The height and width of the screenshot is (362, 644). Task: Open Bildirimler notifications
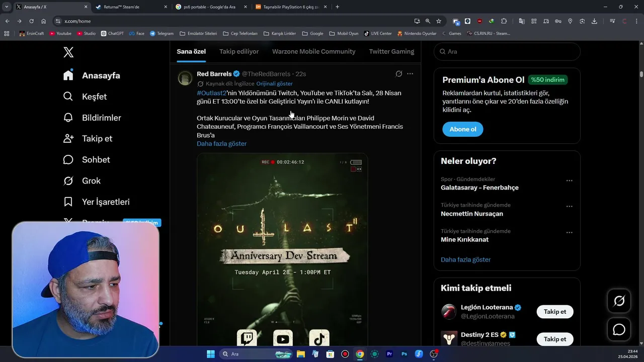tap(92, 118)
